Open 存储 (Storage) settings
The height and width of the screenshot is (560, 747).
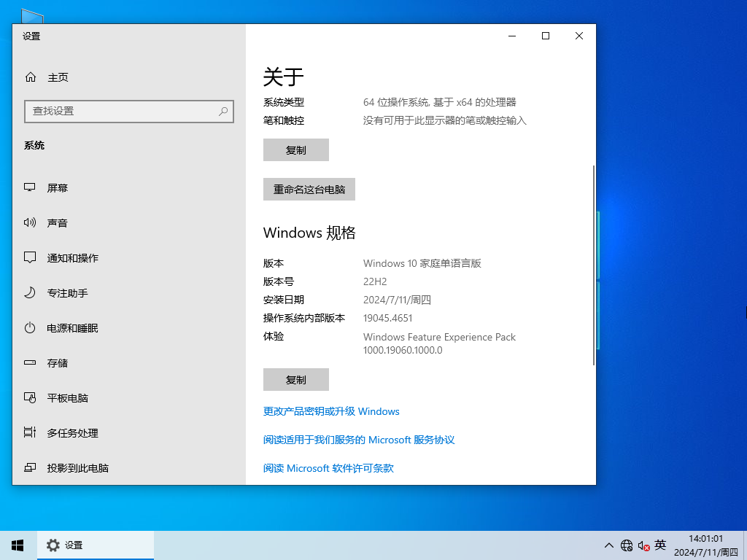click(58, 362)
